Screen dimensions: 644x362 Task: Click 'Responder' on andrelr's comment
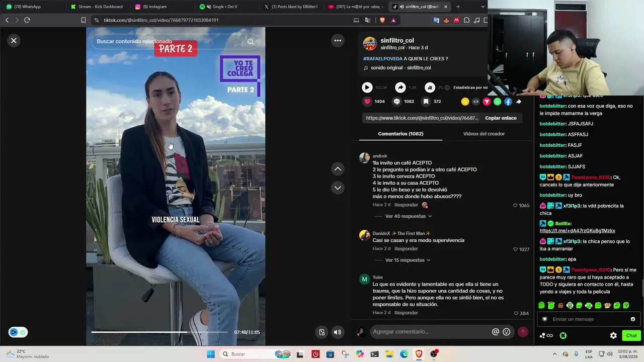406,205
